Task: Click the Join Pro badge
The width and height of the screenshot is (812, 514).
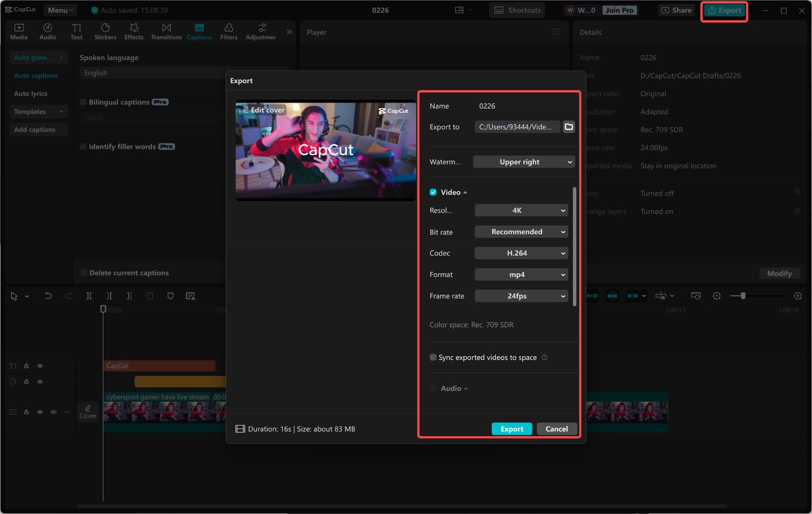Action: (619, 10)
